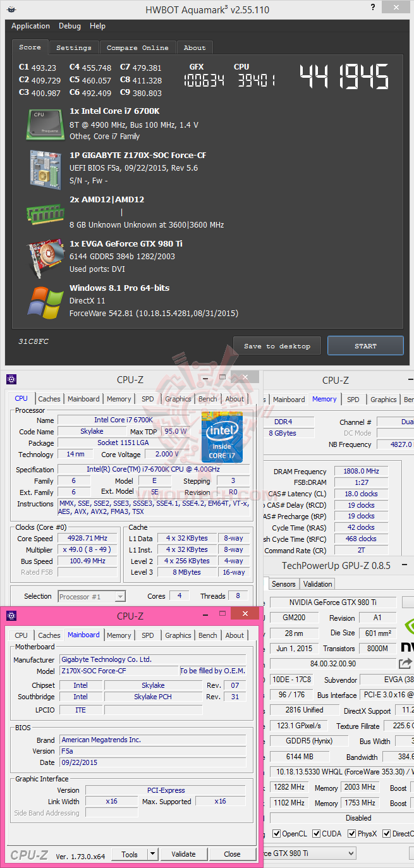
Task: Click the CPU-Z title icon in the Mainboard window
Action: click(11, 615)
